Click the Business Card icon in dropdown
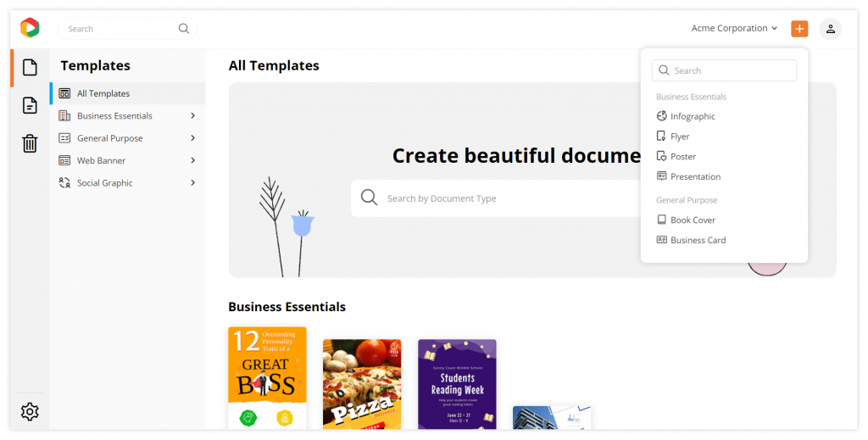 click(661, 240)
